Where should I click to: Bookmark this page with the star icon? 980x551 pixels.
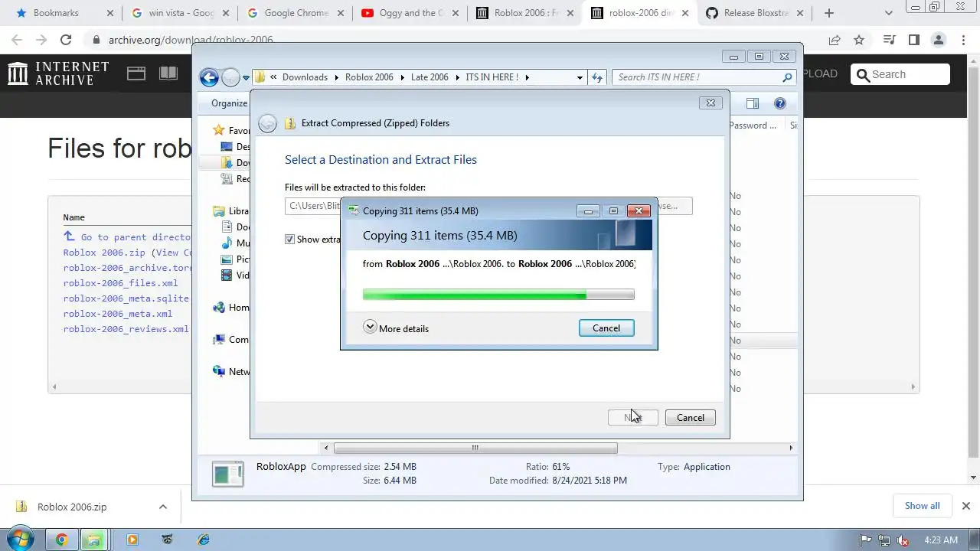(859, 40)
